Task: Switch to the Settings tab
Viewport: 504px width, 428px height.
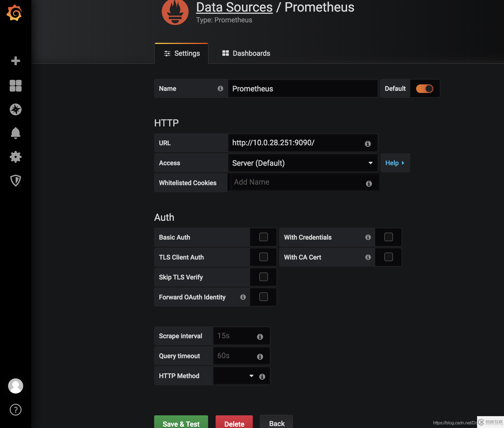Action: (x=181, y=53)
